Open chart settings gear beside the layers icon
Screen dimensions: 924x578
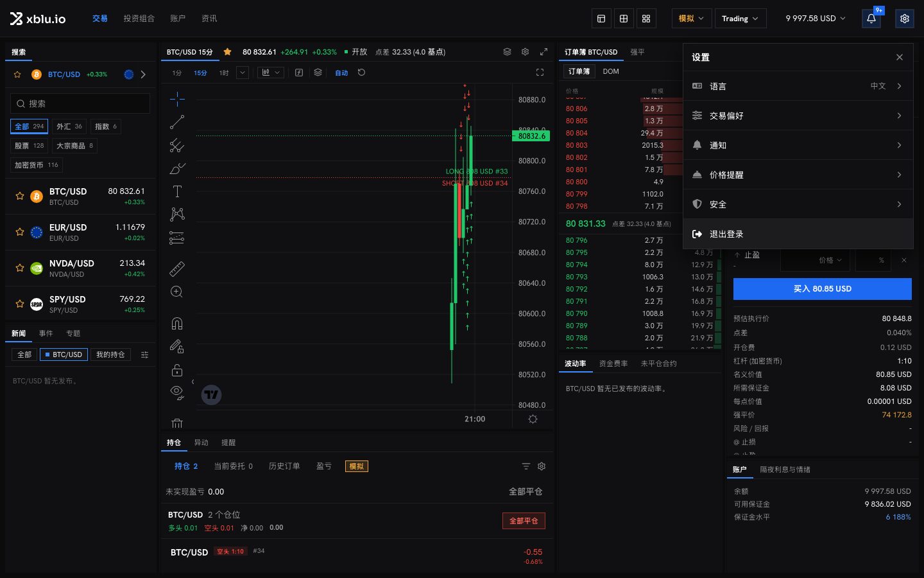click(x=525, y=51)
